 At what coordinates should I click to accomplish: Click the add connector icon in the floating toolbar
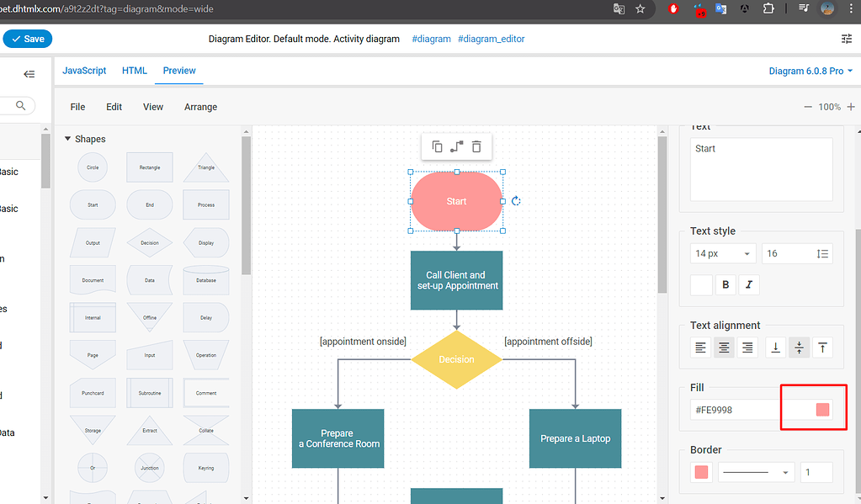[x=457, y=146]
